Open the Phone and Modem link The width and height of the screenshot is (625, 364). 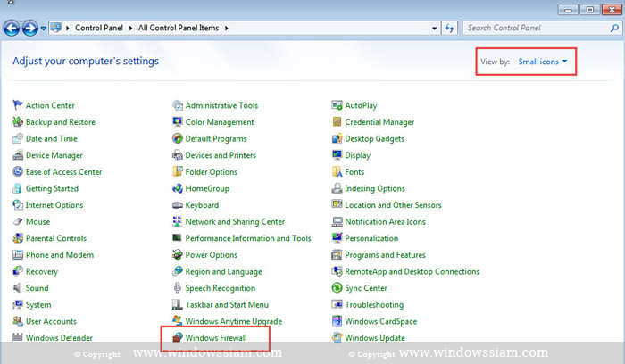[x=60, y=255]
